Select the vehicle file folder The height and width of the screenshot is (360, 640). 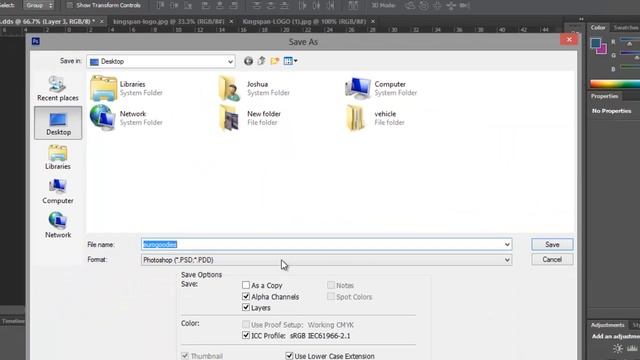[x=376, y=118]
